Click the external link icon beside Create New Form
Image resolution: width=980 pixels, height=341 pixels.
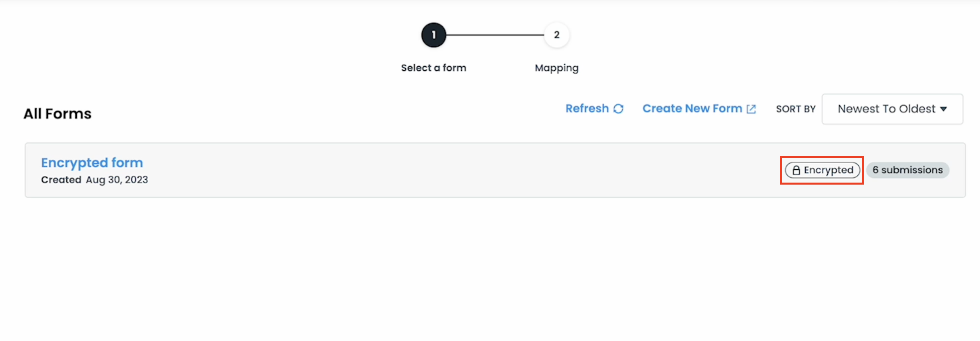751,109
